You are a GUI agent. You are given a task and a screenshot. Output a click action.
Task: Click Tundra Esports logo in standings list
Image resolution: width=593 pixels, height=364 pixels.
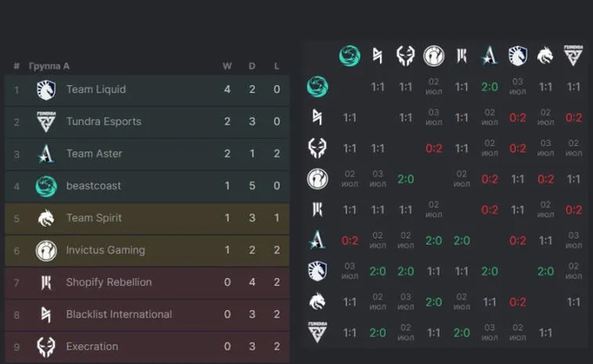tap(46, 121)
